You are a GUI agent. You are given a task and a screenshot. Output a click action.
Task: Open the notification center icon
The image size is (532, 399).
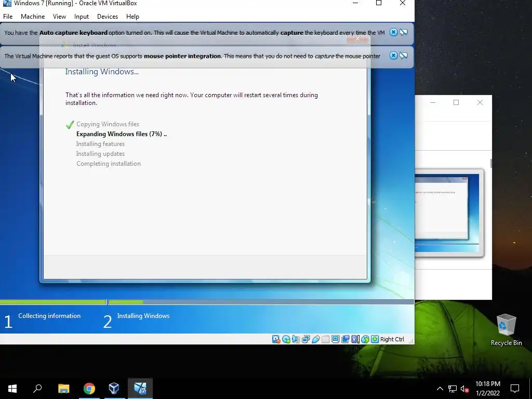click(515, 389)
